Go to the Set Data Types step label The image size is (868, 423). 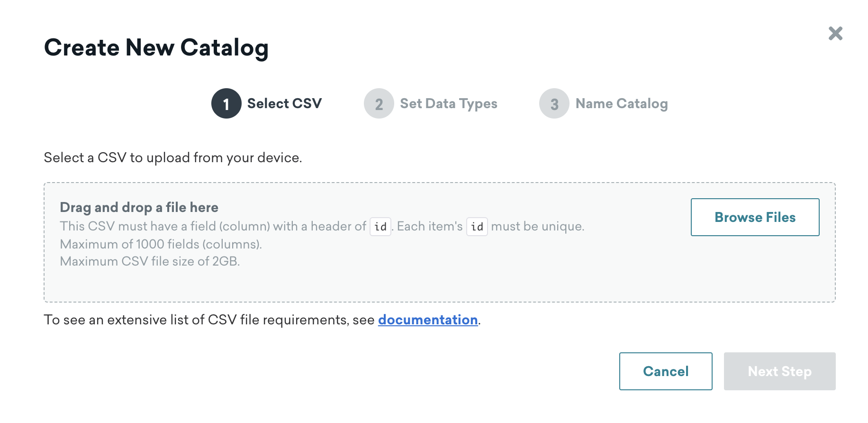[x=449, y=104]
